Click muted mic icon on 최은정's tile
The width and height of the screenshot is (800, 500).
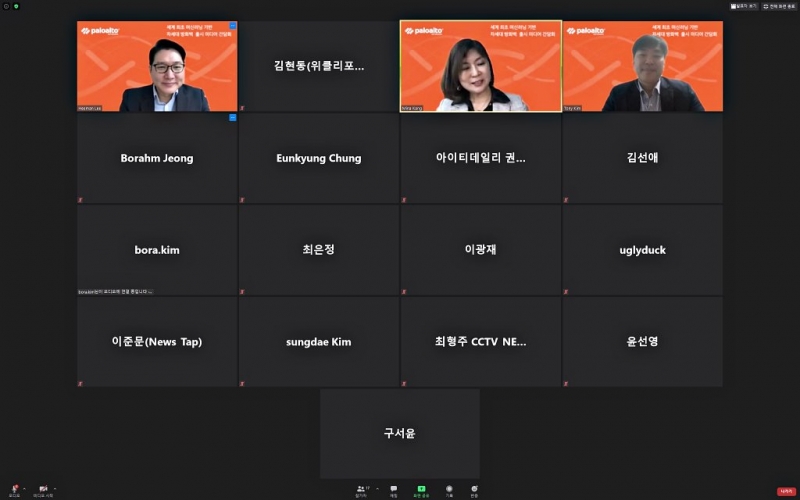point(242,292)
